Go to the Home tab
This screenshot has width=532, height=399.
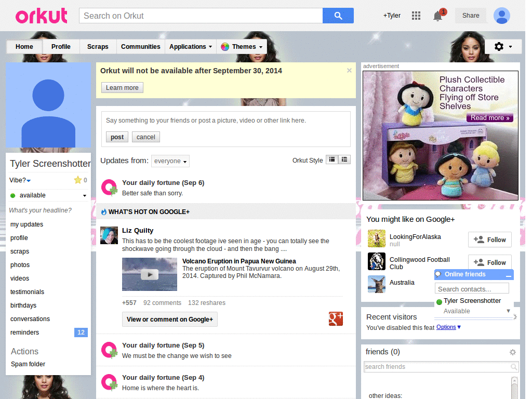(24, 47)
